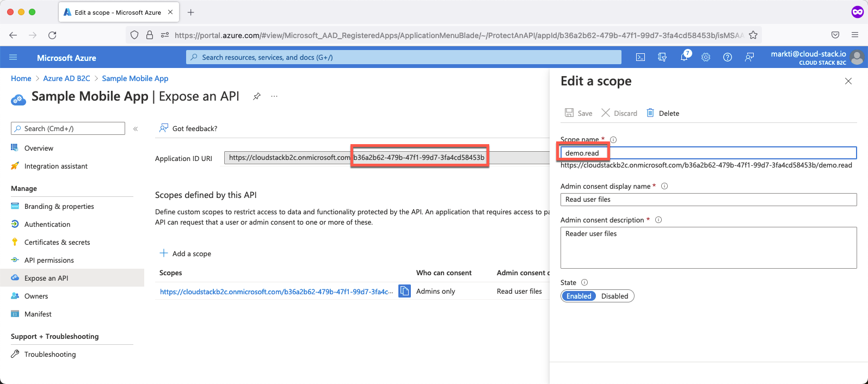
Task: Set scope state to Enabled
Action: [x=578, y=296]
